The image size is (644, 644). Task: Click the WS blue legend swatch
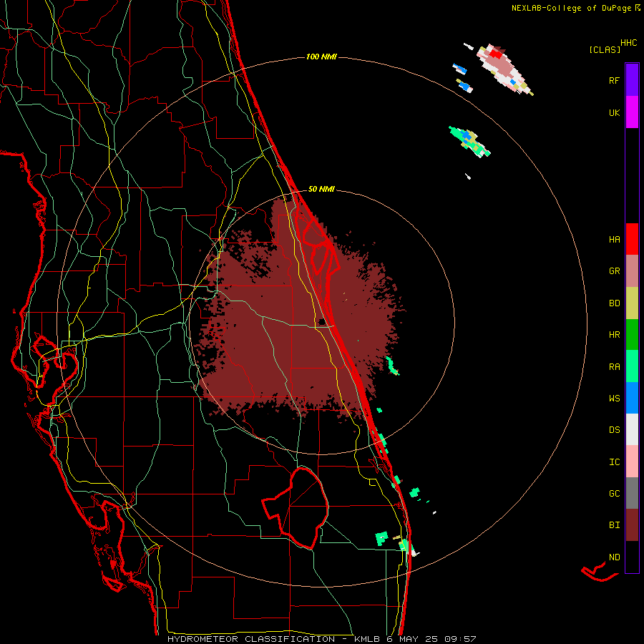(632, 398)
